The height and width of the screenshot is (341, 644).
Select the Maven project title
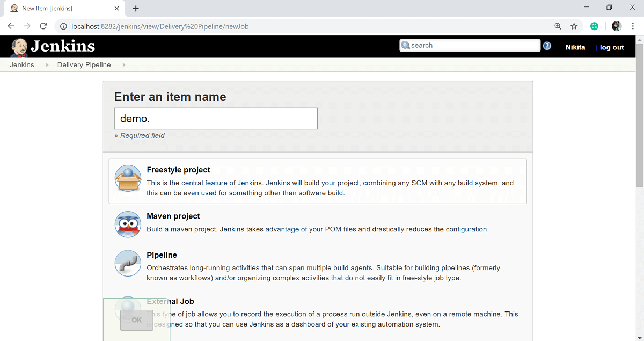(x=173, y=216)
